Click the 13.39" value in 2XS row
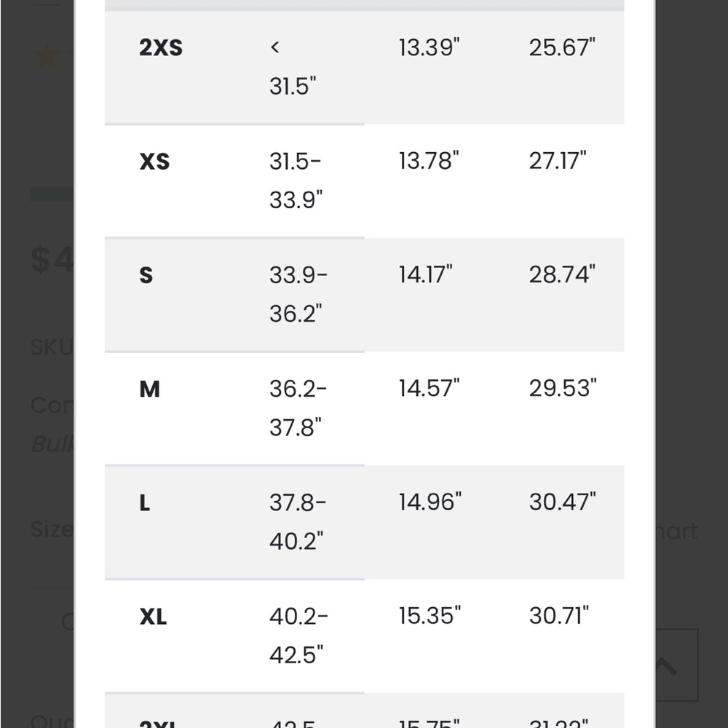728x728 pixels. [429, 47]
